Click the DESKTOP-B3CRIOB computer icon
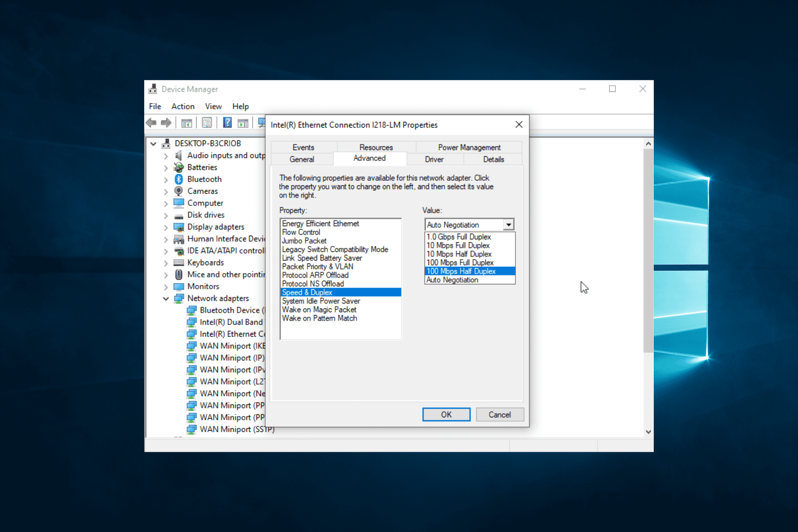Viewport: 798px width, 532px height. 166,143
